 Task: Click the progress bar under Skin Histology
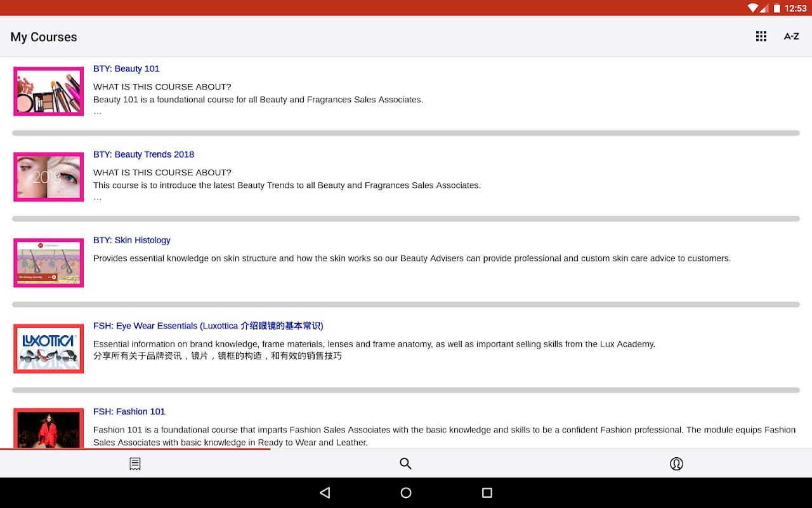tap(406, 305)
